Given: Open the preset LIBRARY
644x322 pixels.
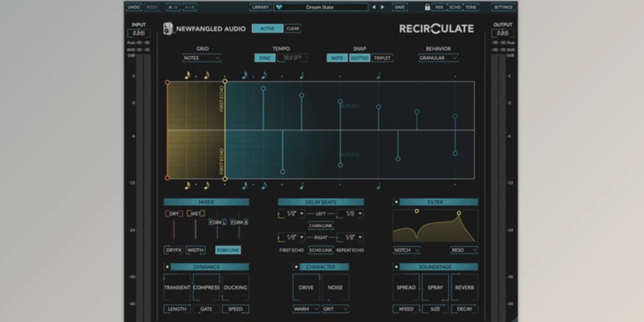Looking at the screenshot, I should (260, 7).
